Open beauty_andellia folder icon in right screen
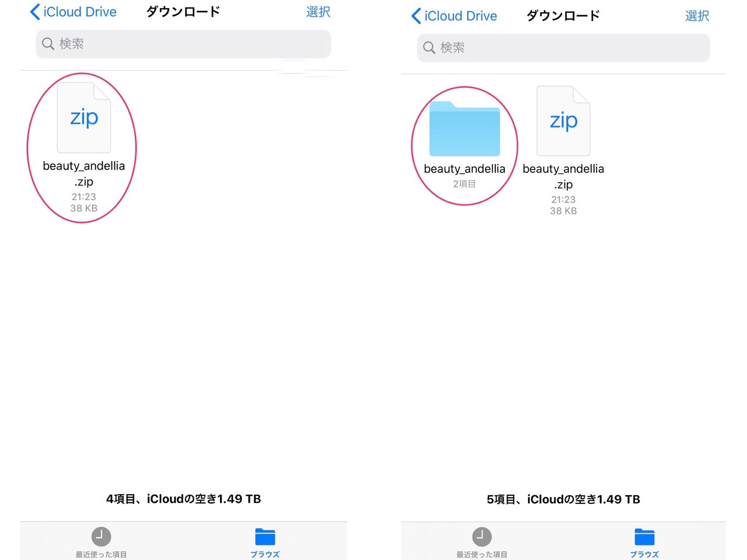This screenshot has height=560, width=747. pyautogui.click(x=465, y=128)
